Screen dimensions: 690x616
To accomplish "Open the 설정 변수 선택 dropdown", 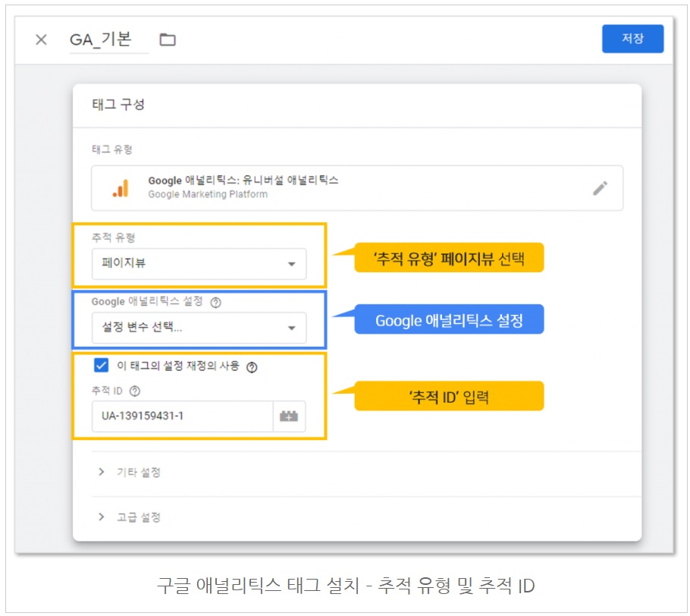I will (x=199, y=328).
